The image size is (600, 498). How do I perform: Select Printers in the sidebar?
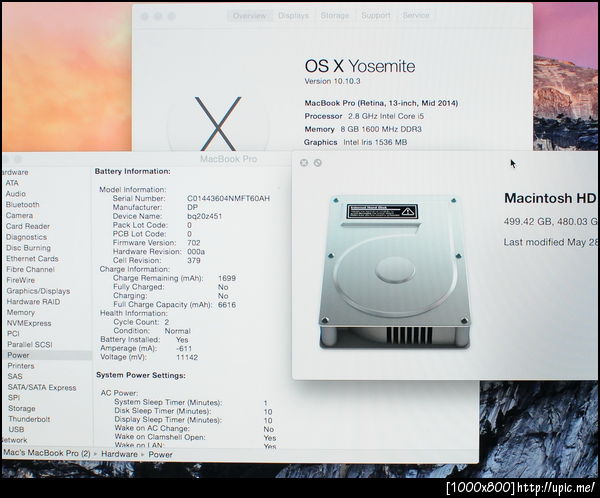21,366
